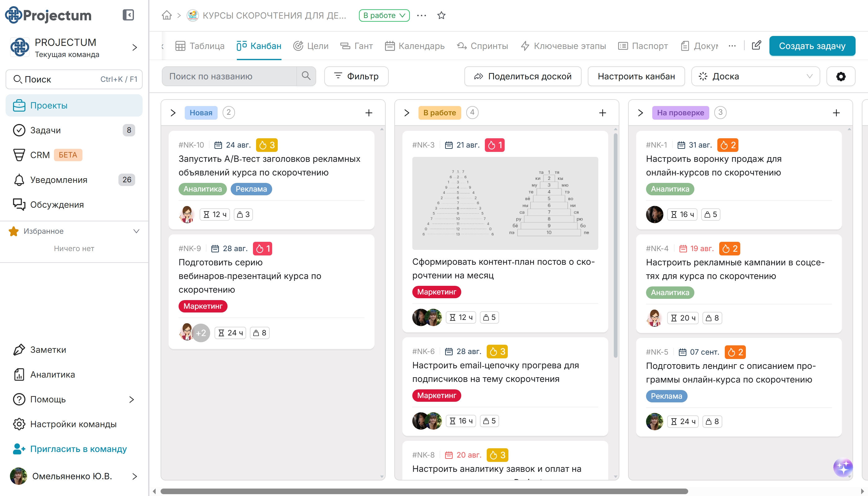
Task: Click Настроить канбан
Action: pos(636,76)
